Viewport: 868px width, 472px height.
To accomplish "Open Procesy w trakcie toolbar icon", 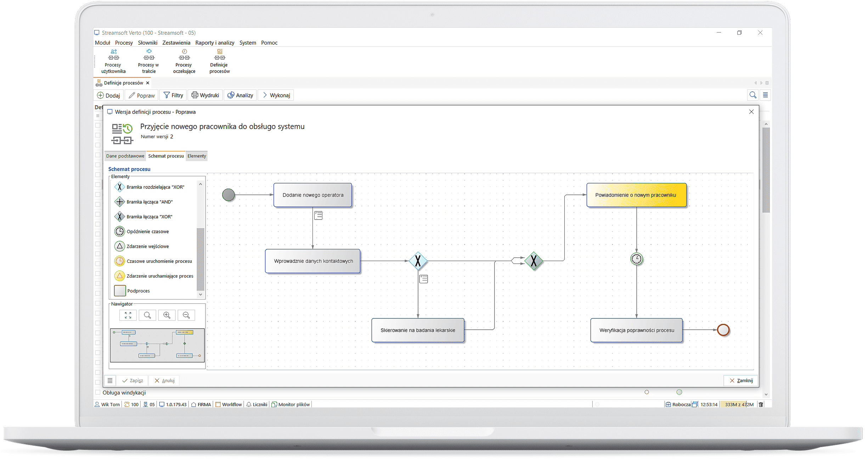I will (148, 61).
